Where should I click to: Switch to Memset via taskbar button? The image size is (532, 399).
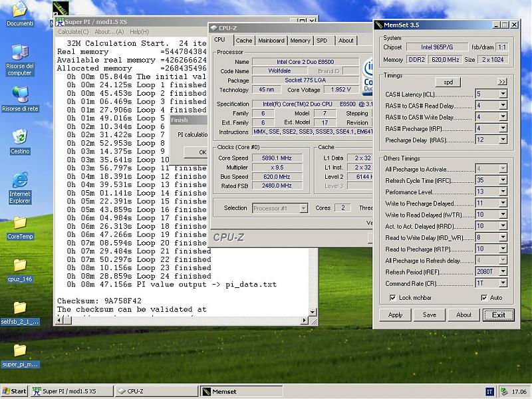pyautogui.click(x=241, y=391)
